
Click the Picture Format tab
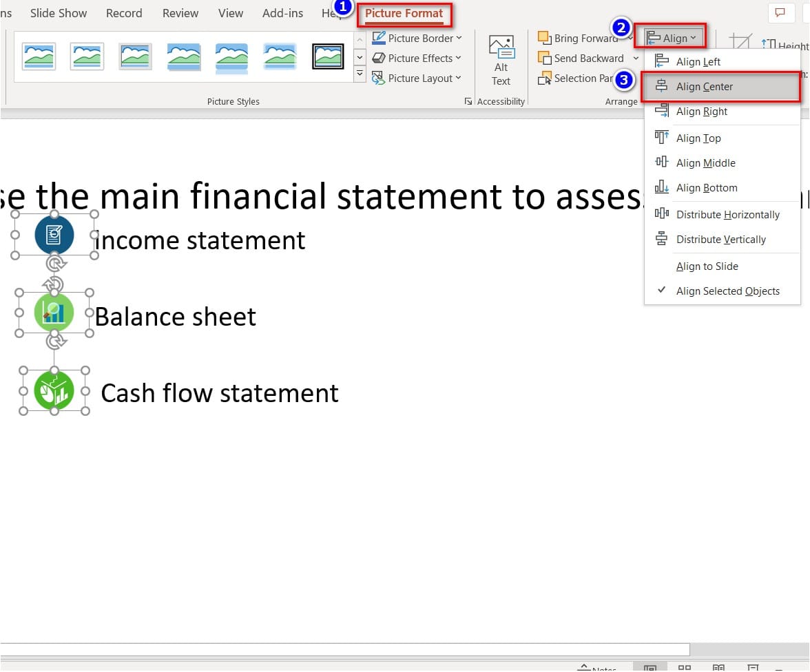pyautogui.click(x=404, y=14)
